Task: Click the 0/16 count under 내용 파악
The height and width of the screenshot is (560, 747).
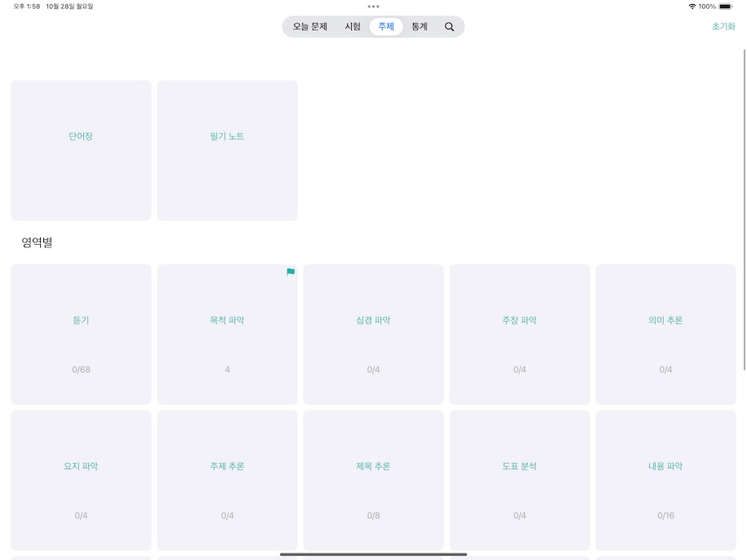Action: tap(665, 515)
